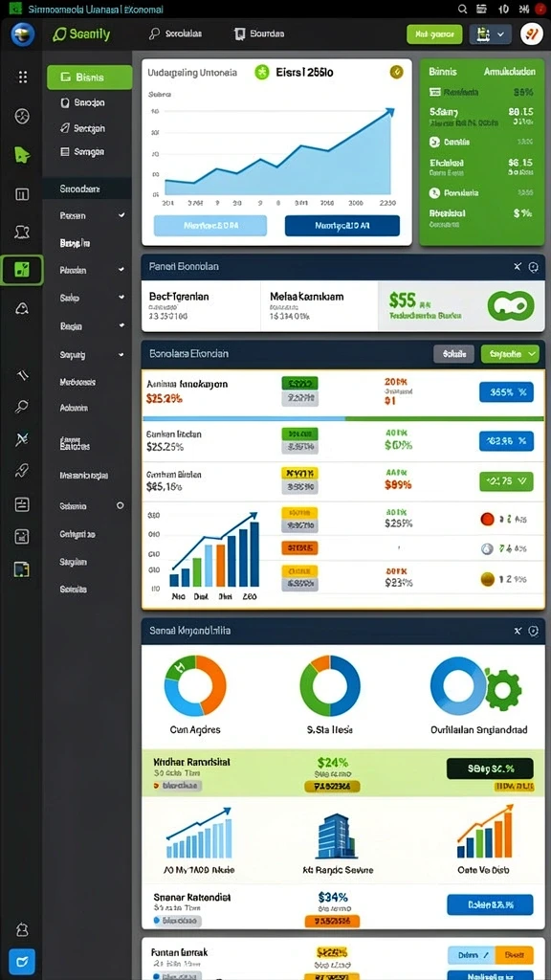Click the blue building icon
Viewport: 551px width, 980px height.
[x=337, y=835]
